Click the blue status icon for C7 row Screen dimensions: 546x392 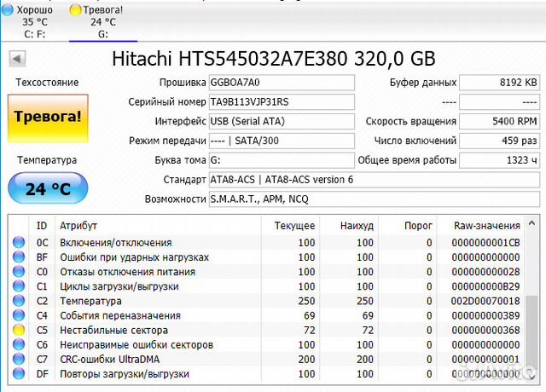point(19,359)
